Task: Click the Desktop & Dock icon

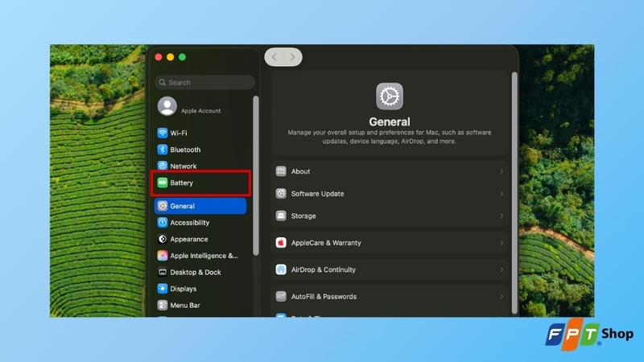Action: click(163, 272)
